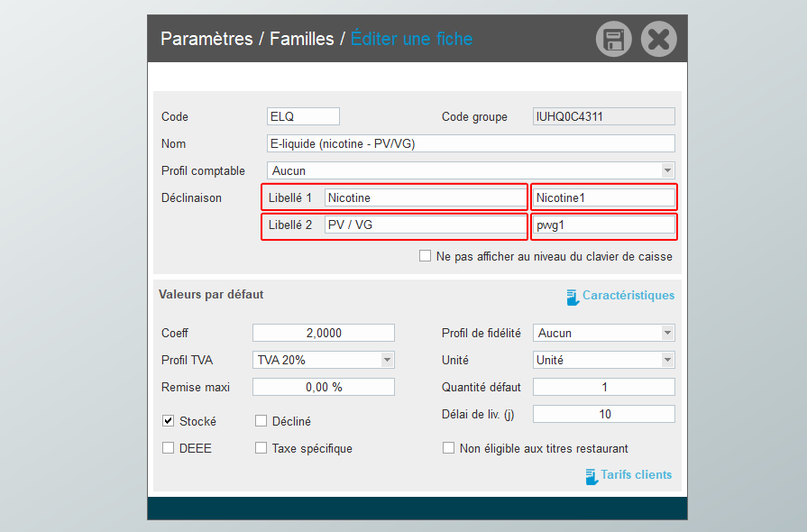The height and width of the screenshot is (532, 807).
Task: Tick Non éligible aux titres restaurant
Action: coord(449,448)
